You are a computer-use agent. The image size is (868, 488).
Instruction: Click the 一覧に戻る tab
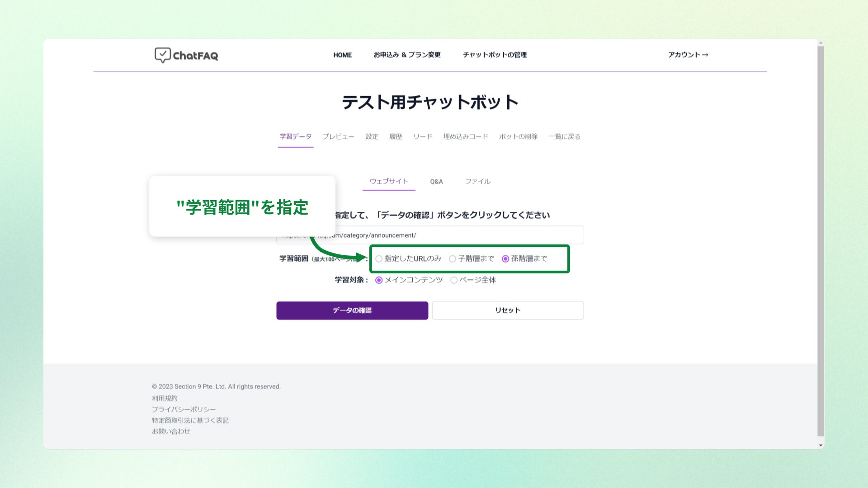pos(564,136)
